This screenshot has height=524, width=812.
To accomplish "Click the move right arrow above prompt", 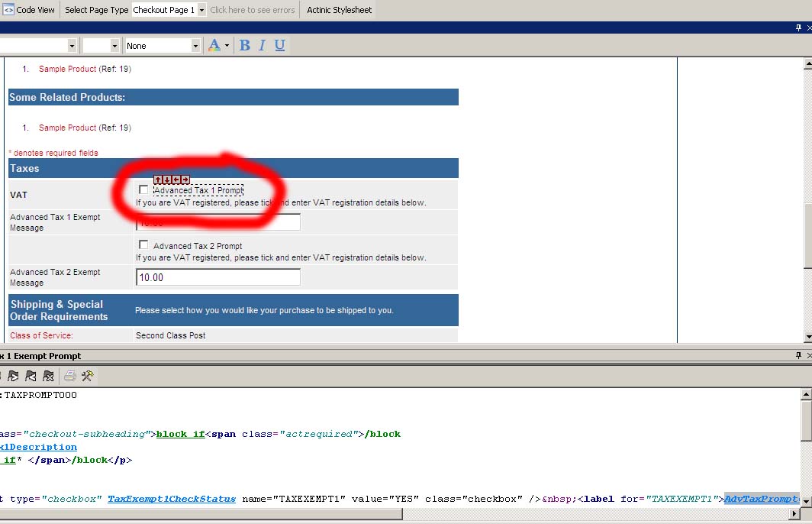I will click(185, 180).
